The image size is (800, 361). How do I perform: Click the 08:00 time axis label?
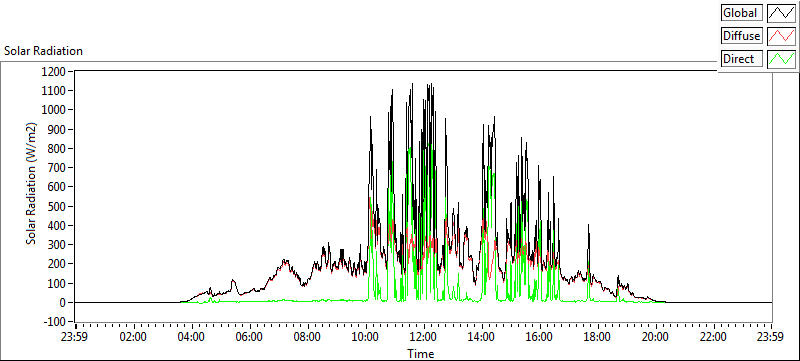pyautogui.click(x=308, y=337)
